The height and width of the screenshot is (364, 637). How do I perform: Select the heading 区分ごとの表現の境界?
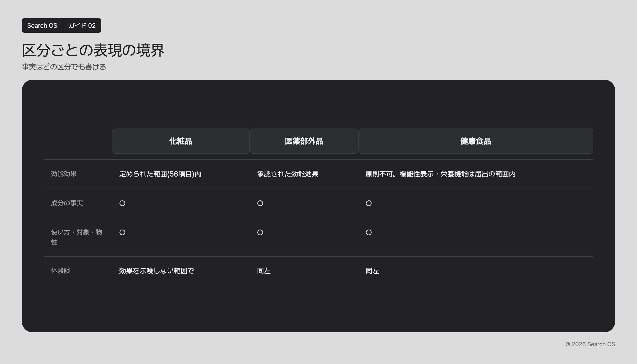(x=93, y=50)
